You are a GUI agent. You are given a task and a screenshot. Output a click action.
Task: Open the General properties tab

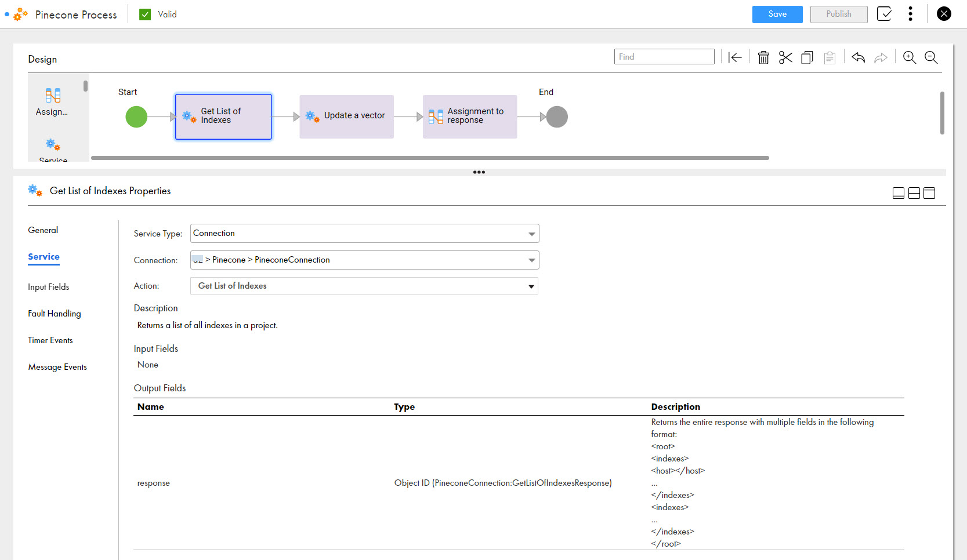[43, 230]
